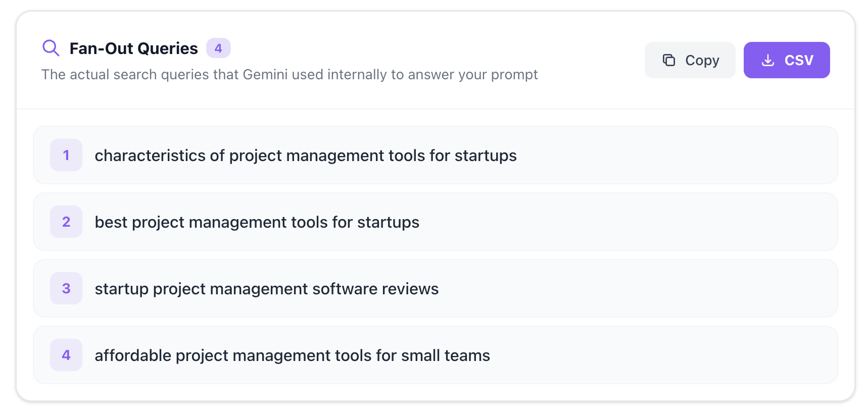Screen dimensions: 868x415
Task: Select query 'characteristics of project management tools for startups'
Action: click(306, 155)
